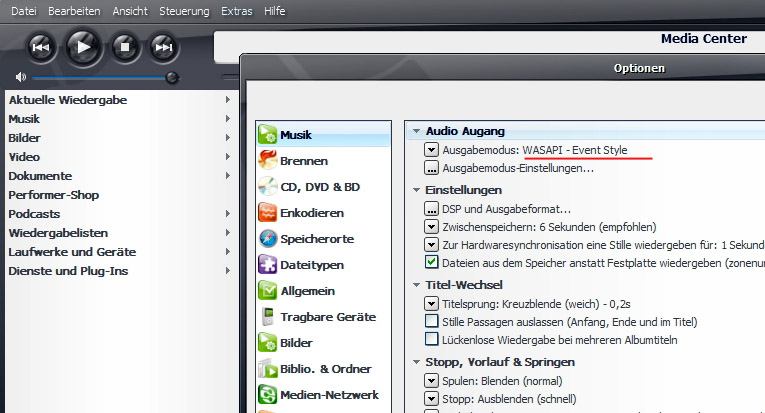Expand Laufwerke und Geräte arrow
The image size is (765, 413).
point(227,252)
